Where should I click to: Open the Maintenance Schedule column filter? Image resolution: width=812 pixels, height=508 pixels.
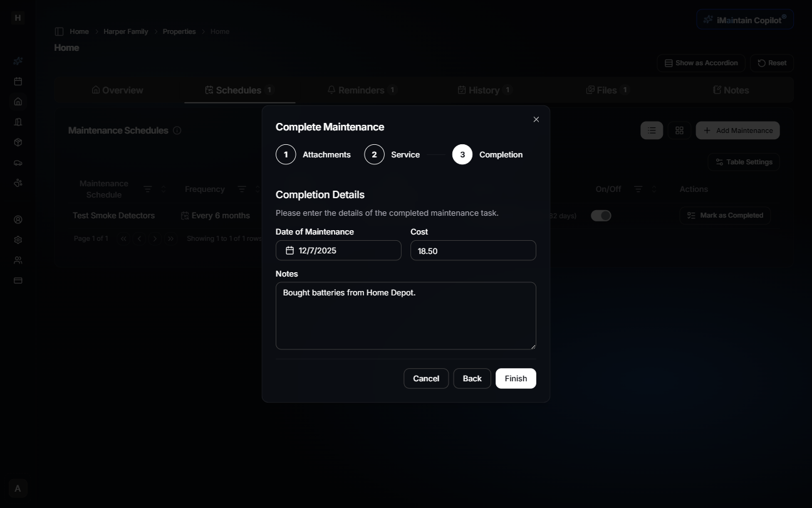[x=147, y=189]
